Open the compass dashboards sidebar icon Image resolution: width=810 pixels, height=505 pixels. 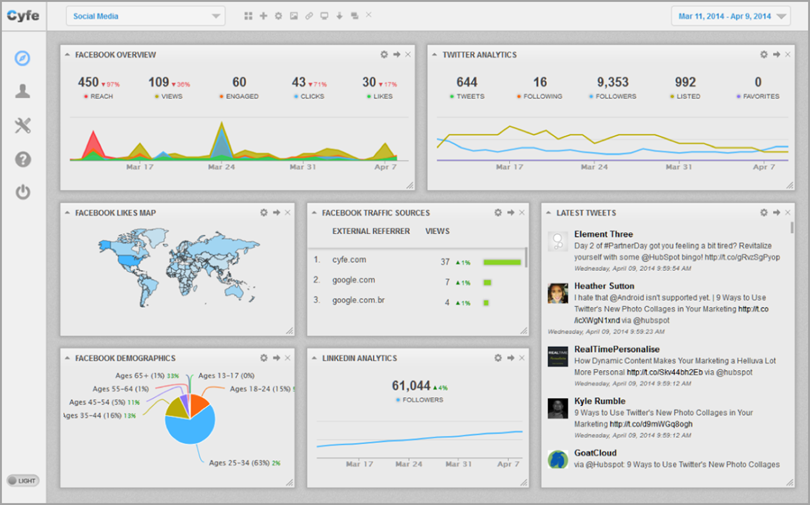pos(22,58)
